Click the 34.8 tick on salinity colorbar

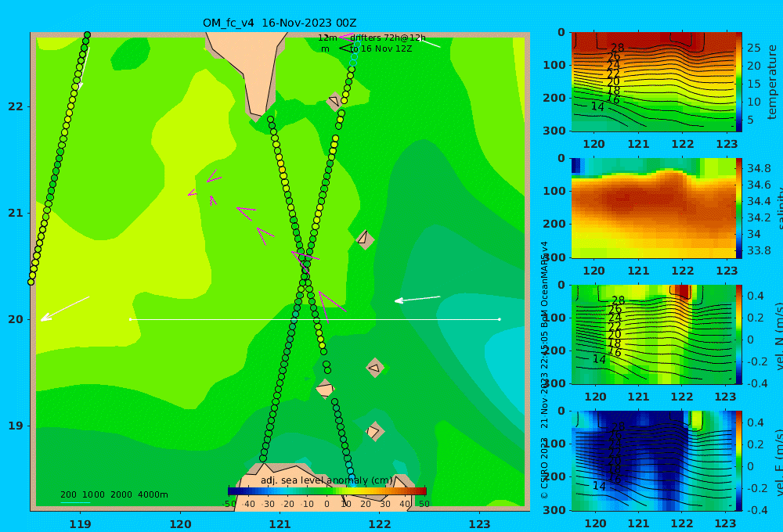[x=759, y=168]
